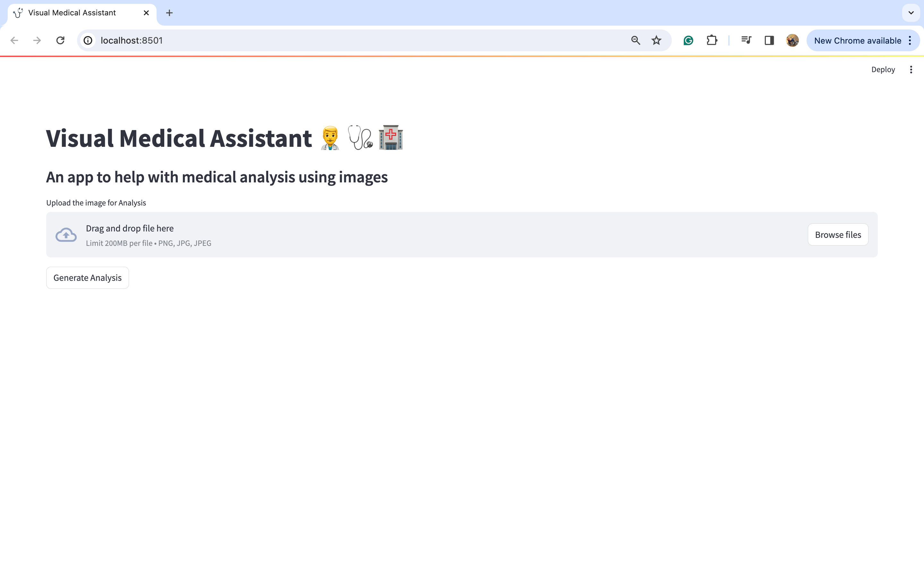Viewport: 924px width, 577px height.
Task: Open a new tab with plus button
Action: 169,13
